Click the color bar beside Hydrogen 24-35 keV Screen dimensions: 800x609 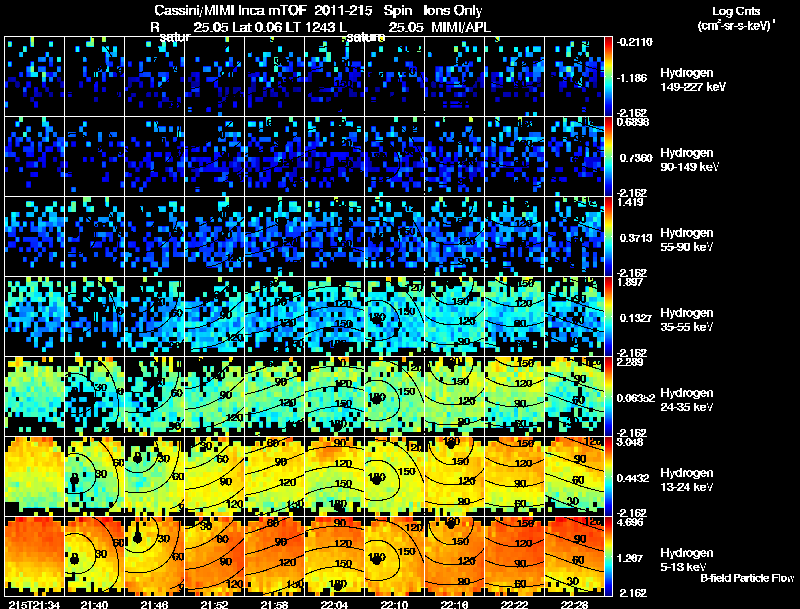pyautogui.click(x=608, y=397)
